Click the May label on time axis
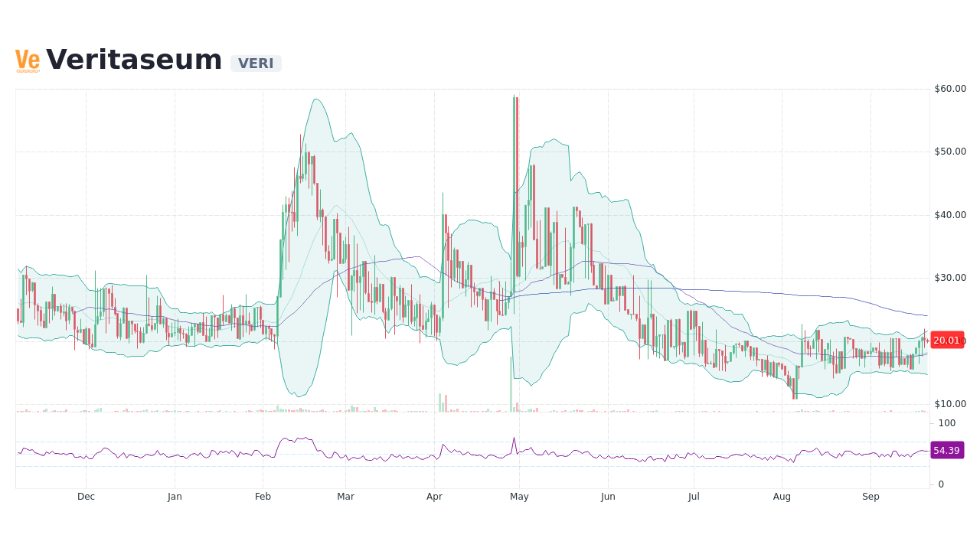The width and height of the screenshot is (980, 551). coord(519,497)
